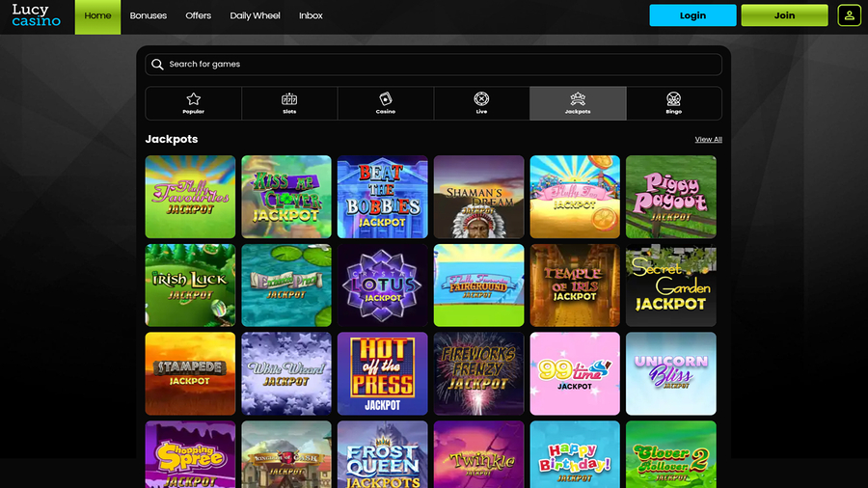This screenshot has width=868, height=488.
Task: Open Clover Rollover 2 Jackpot game
Action: click(671, 455)
